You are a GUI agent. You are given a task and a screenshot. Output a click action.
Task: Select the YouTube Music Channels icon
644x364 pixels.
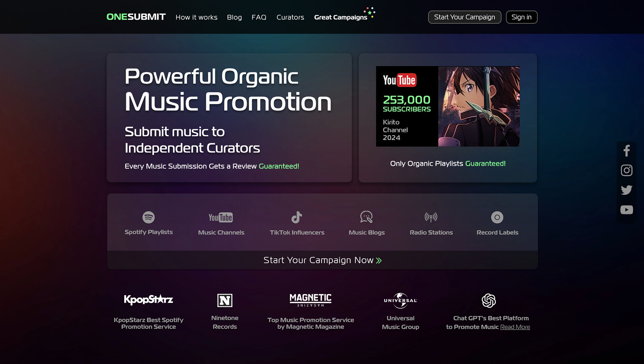click(x=221, y=217)
